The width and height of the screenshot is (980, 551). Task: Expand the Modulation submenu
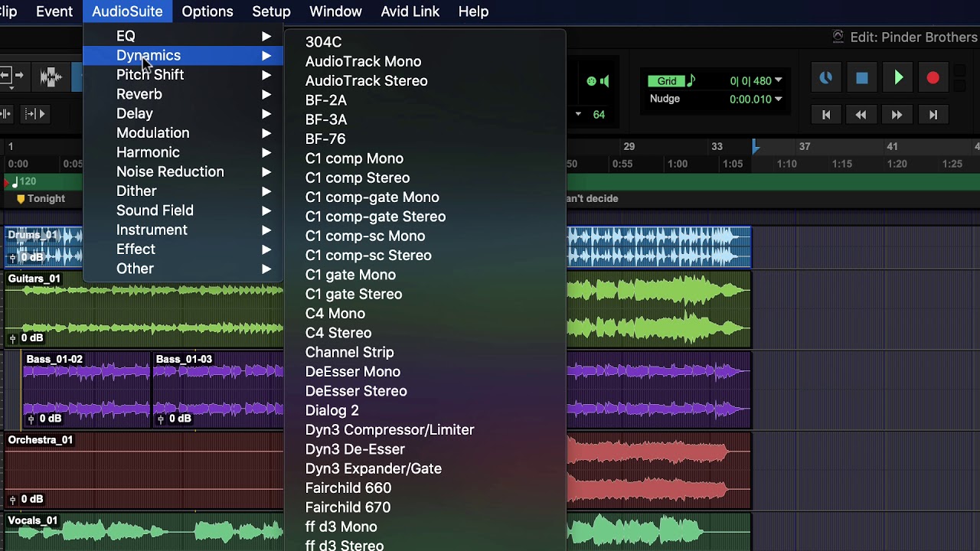click(183, 133)
